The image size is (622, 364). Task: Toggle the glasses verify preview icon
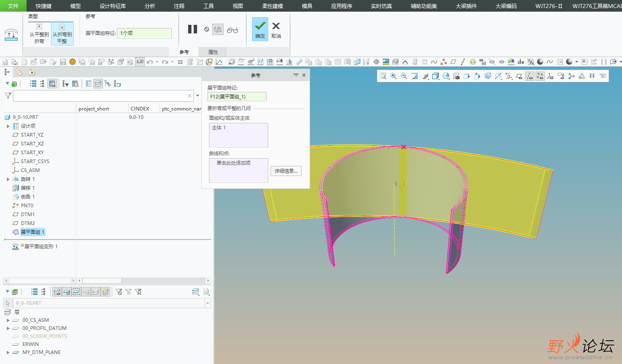pyautogui.click(x=232, y=30)
